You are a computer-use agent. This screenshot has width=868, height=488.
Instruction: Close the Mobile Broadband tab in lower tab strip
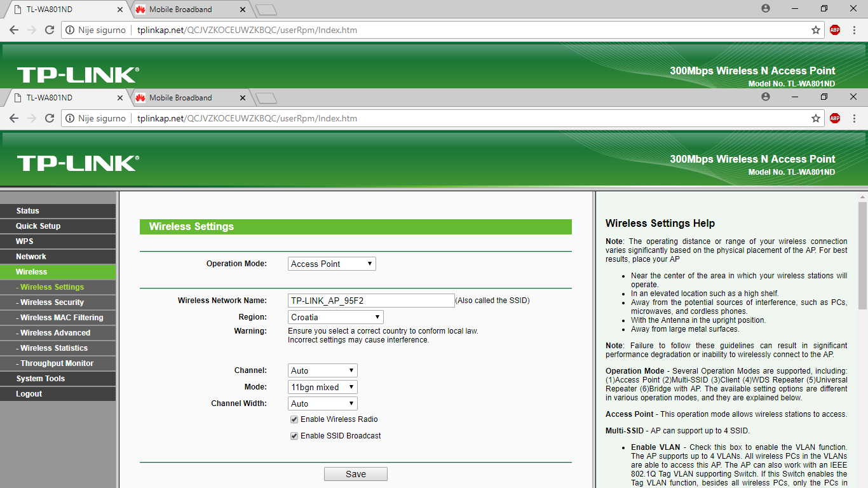click(x=242, y=98)
